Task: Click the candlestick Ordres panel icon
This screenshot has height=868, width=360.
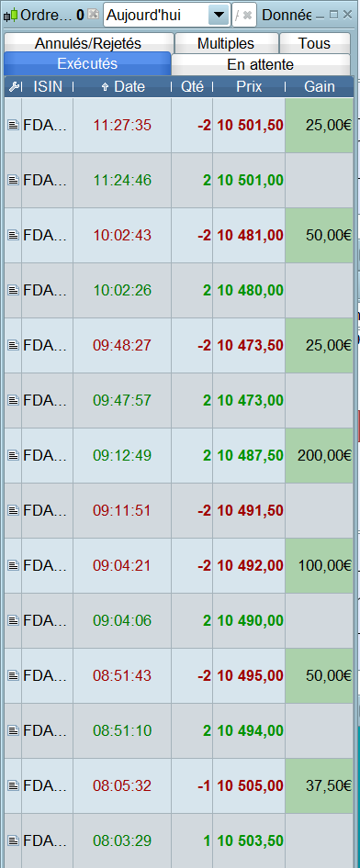Action: (x=11, y=15)
